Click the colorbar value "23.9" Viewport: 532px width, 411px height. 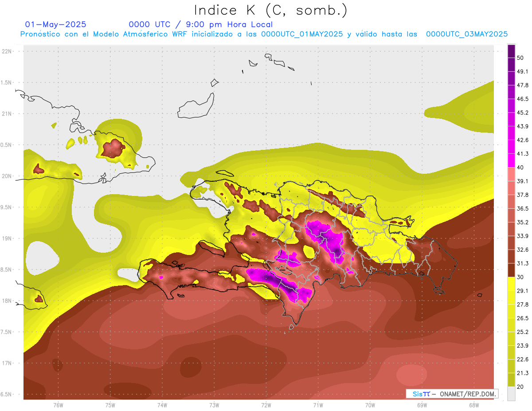(522, 346)
